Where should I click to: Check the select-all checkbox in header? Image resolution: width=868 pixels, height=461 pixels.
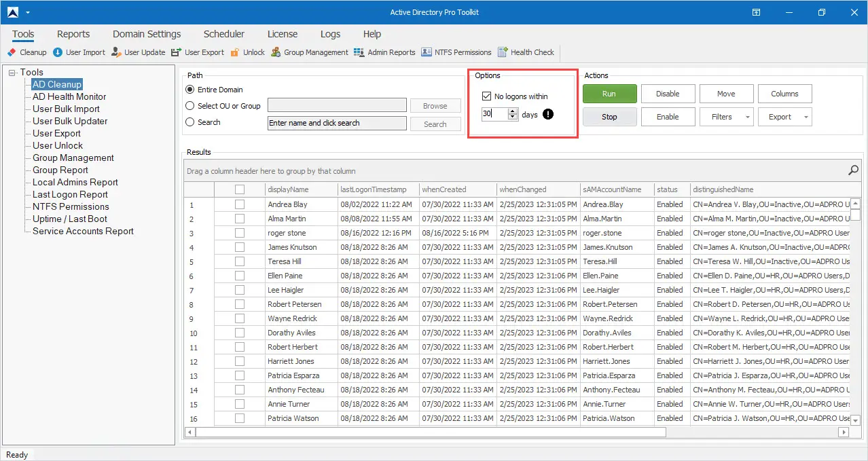point(240,189)
